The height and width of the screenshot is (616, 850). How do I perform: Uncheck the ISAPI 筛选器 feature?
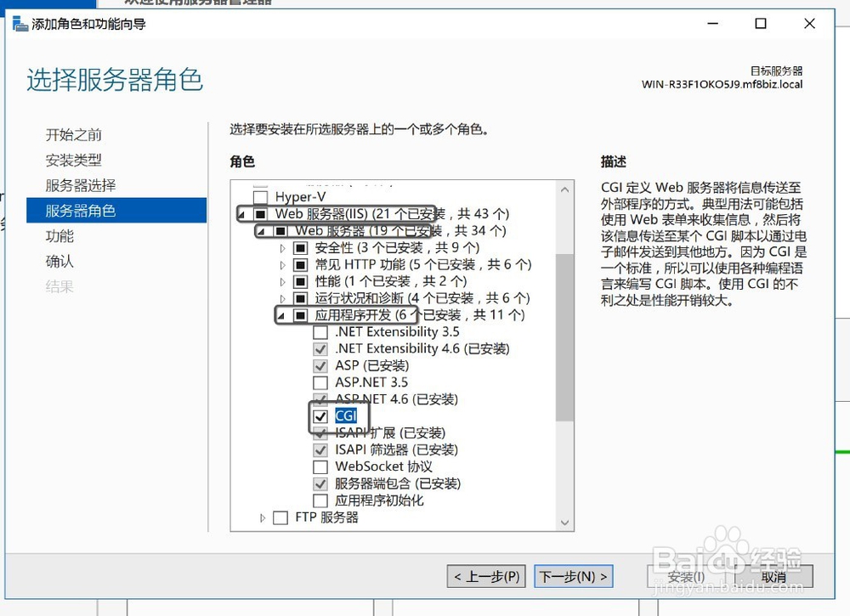[x=320, y=449]
